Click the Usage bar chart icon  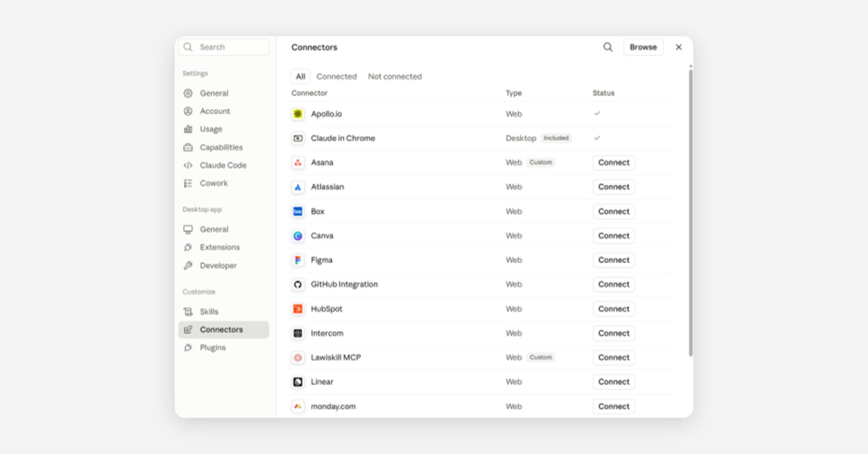click(188, 129)
